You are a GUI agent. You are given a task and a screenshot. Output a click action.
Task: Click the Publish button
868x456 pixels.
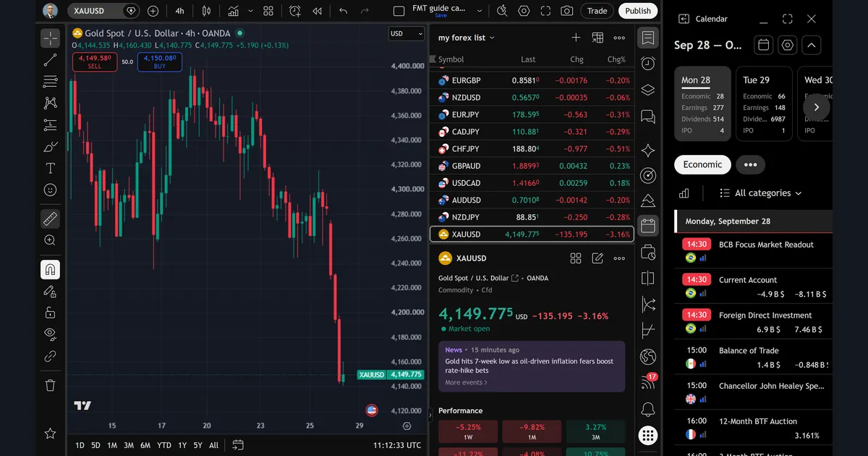point(638,11)
